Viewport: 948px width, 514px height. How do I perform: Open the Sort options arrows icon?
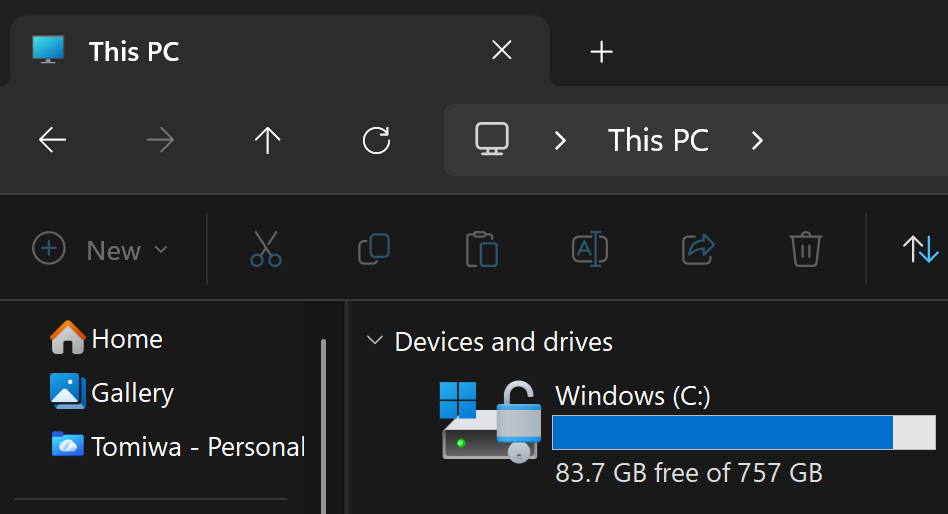coord(920,249)
